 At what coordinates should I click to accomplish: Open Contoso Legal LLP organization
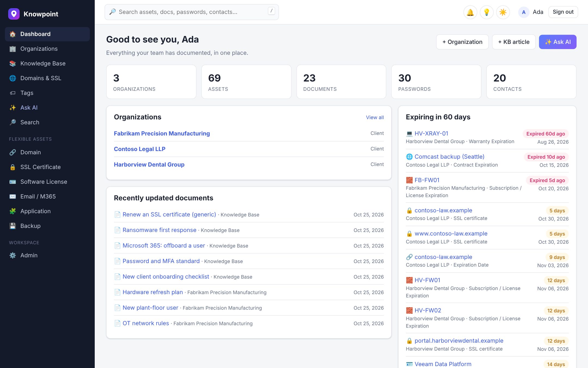[x=139, y=149]
